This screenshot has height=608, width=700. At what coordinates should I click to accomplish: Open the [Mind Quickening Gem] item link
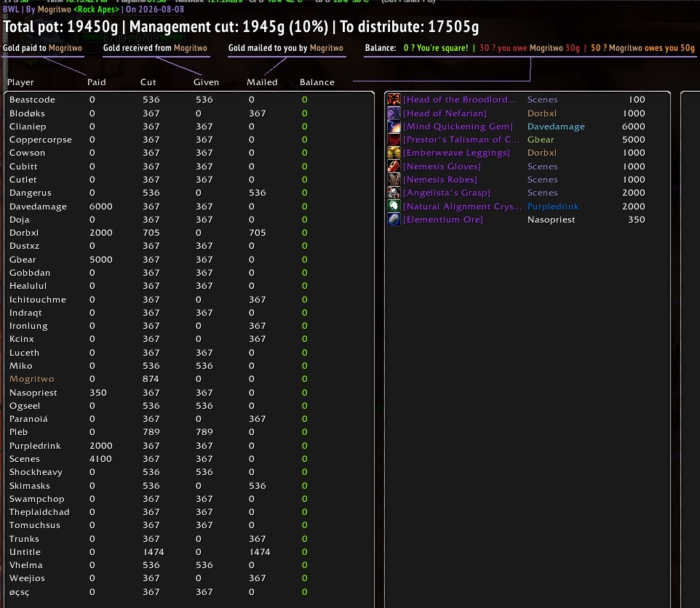[x=458, y=127]
